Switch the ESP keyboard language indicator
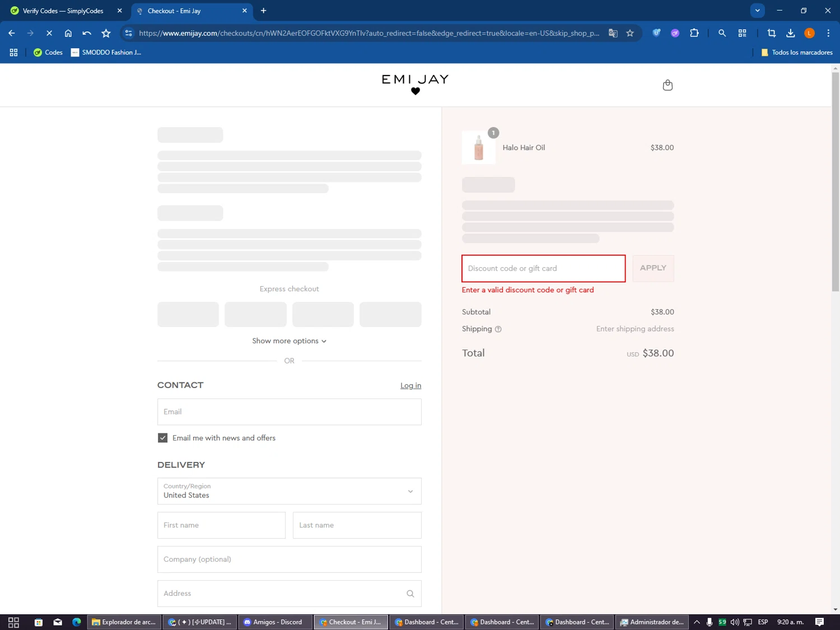 763,622
